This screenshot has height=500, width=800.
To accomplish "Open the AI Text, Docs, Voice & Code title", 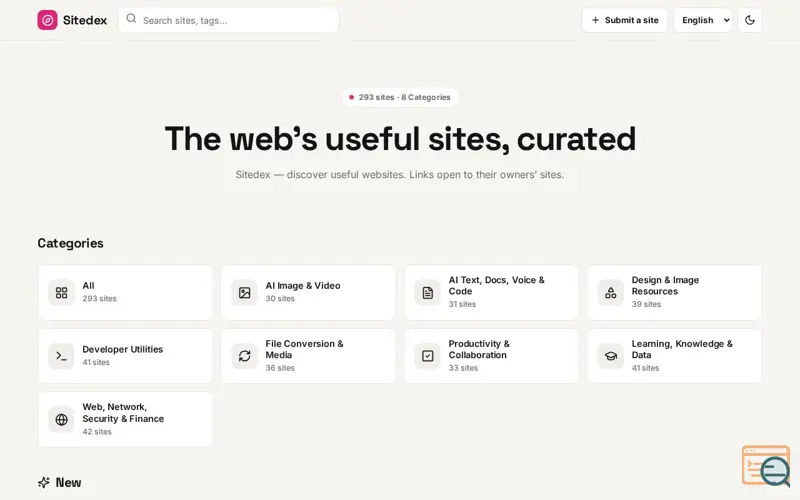I will 496,286.
